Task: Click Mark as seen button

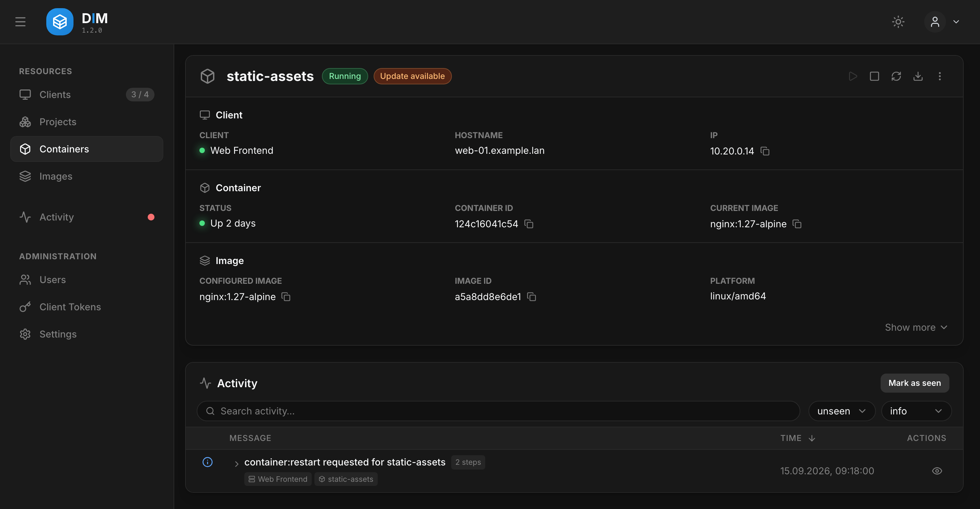Action: [x=915, y=383]
